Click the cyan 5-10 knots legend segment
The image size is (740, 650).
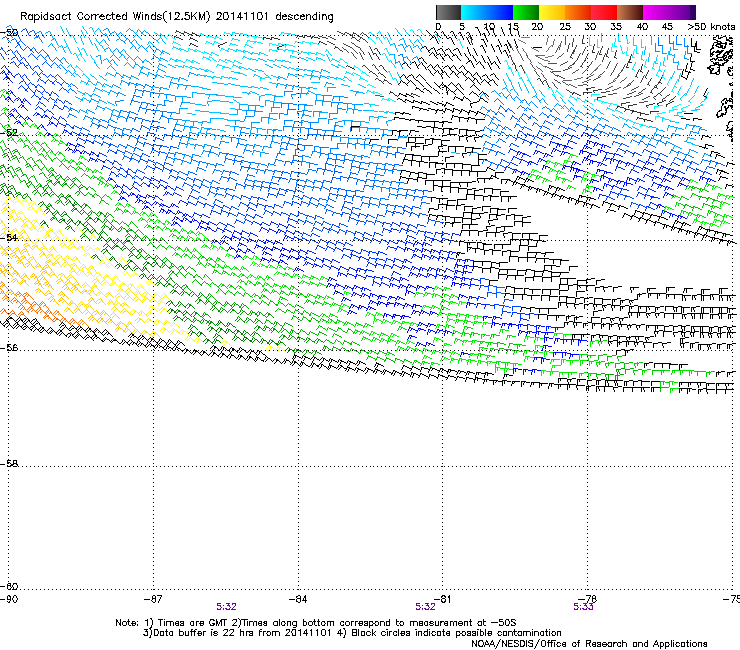pyautogui.click(x=474, y=12)
